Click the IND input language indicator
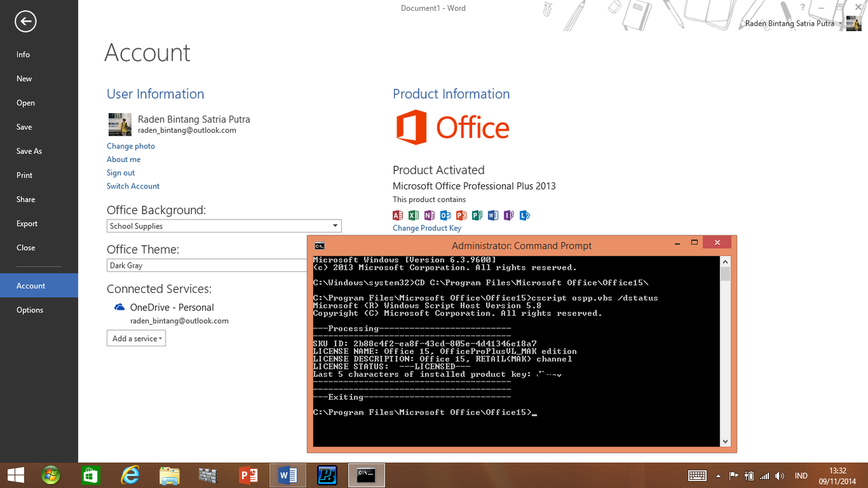 click(x=801, y=476)
